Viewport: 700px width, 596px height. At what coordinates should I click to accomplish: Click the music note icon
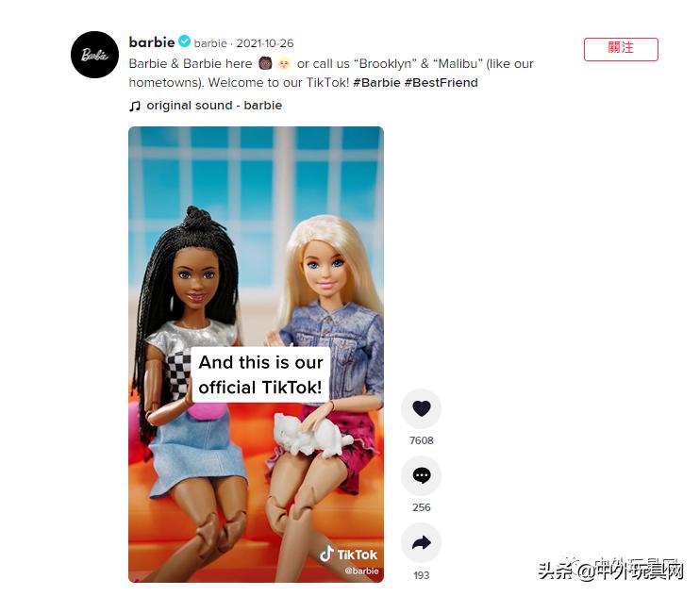134,106
